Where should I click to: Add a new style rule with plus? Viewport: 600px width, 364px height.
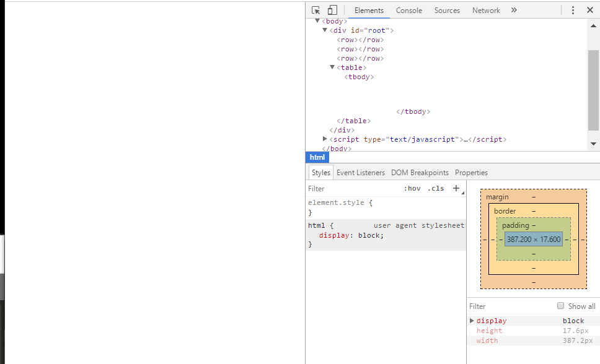click(x=456, y=188)
